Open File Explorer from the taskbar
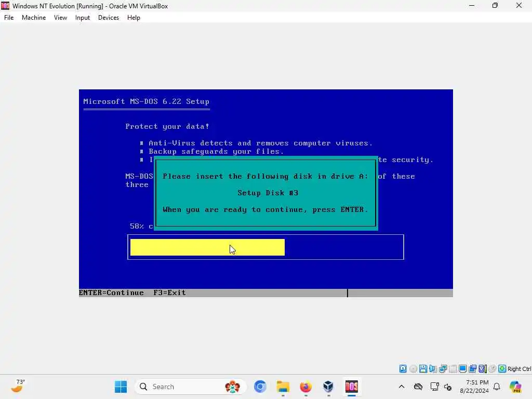Screen dimensions: 532x399 pyautogui.click(x=283, y=387)
